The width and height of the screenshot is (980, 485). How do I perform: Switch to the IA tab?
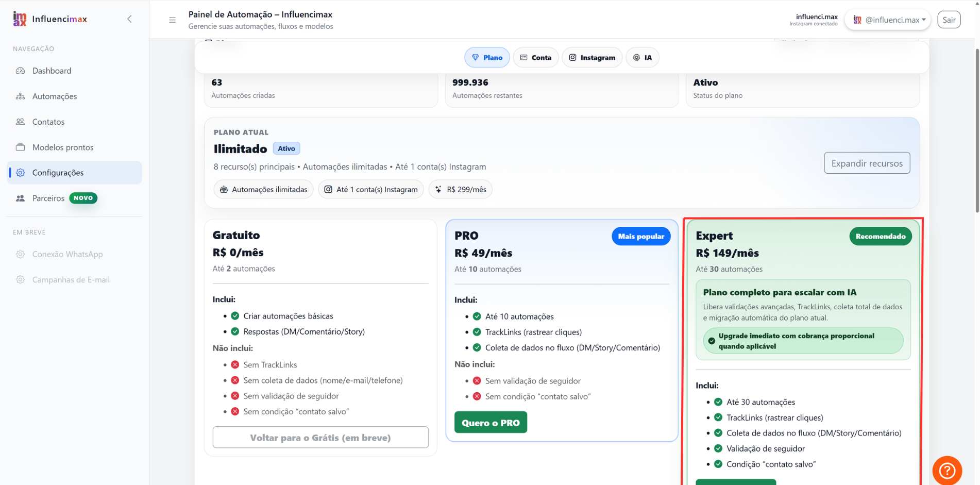pyautogui.click(x=643, y=57)
